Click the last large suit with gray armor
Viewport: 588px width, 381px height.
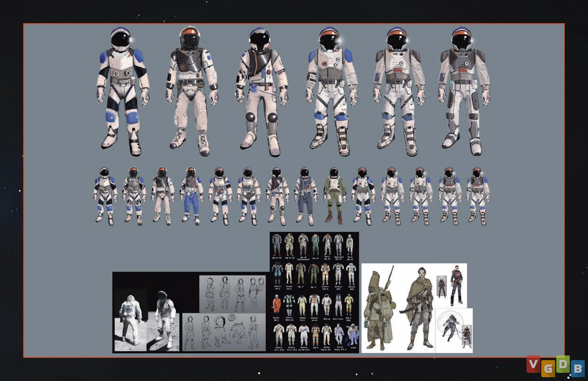pyautogui.click(x=464, y=91)
